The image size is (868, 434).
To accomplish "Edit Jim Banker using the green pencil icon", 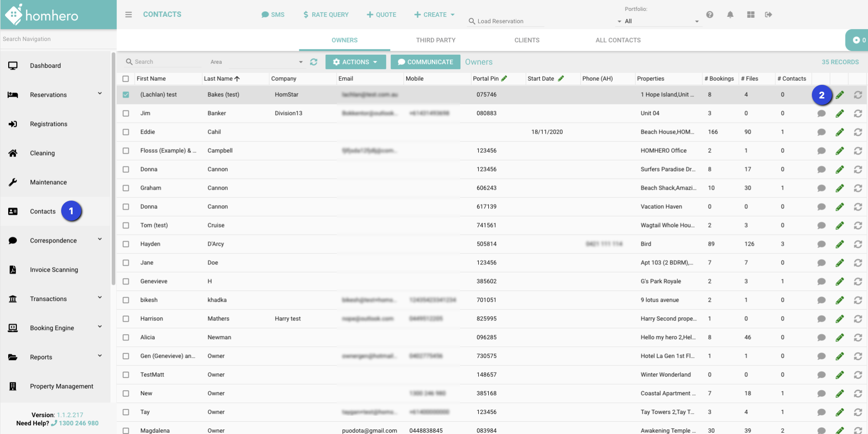I will (840, 114).
